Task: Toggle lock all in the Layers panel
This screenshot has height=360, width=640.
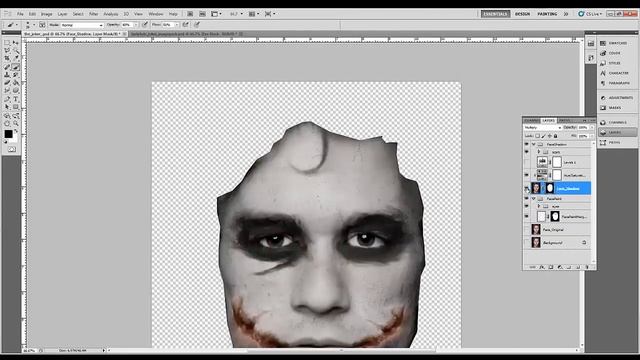Action: (556, 136)
